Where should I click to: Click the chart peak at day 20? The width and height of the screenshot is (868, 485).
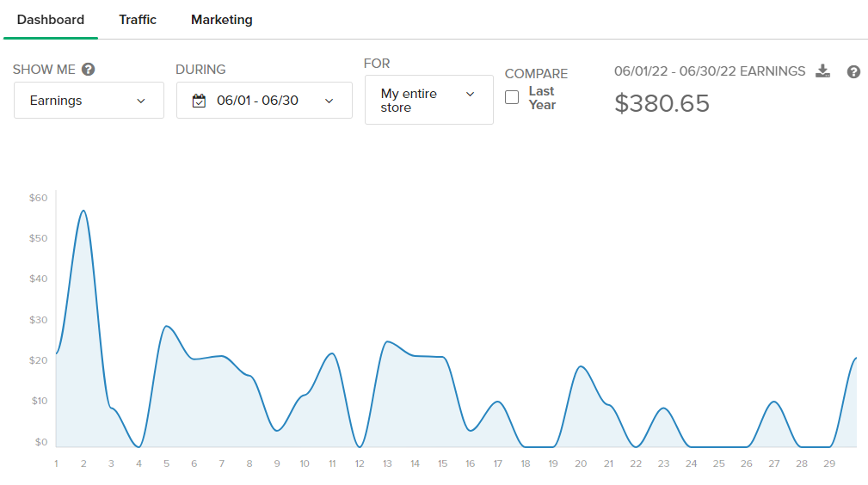(581, 367)
